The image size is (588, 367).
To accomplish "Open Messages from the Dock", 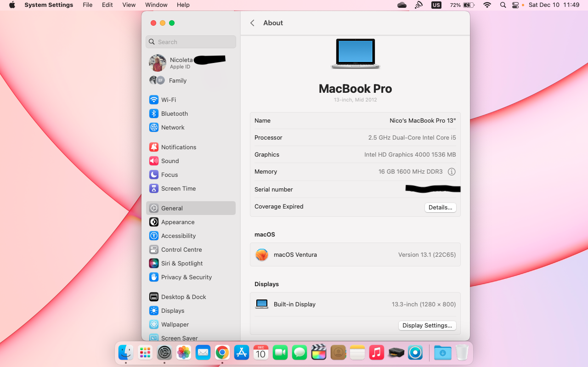I will coord(300,353).
